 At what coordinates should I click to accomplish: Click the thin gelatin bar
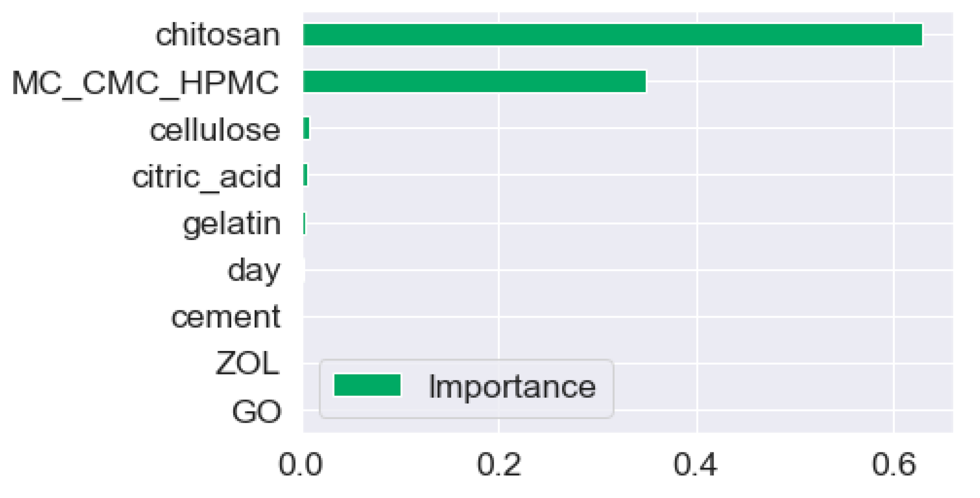pyautogui.click(x=305, y=223)
